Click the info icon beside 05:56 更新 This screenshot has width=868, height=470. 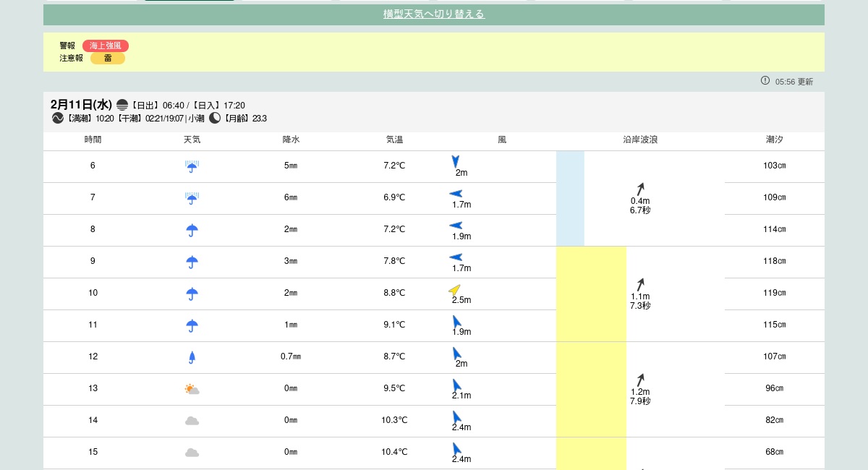tap(765, 81)
